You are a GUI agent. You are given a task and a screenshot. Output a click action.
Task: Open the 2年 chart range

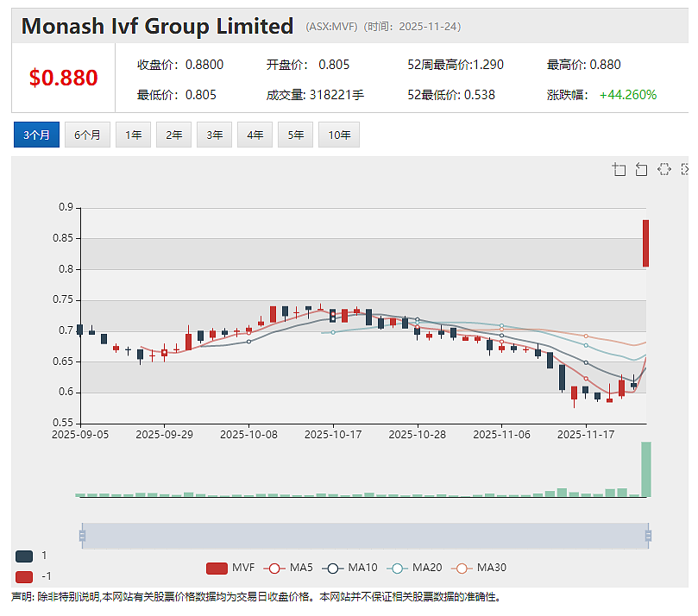(173, 135)
